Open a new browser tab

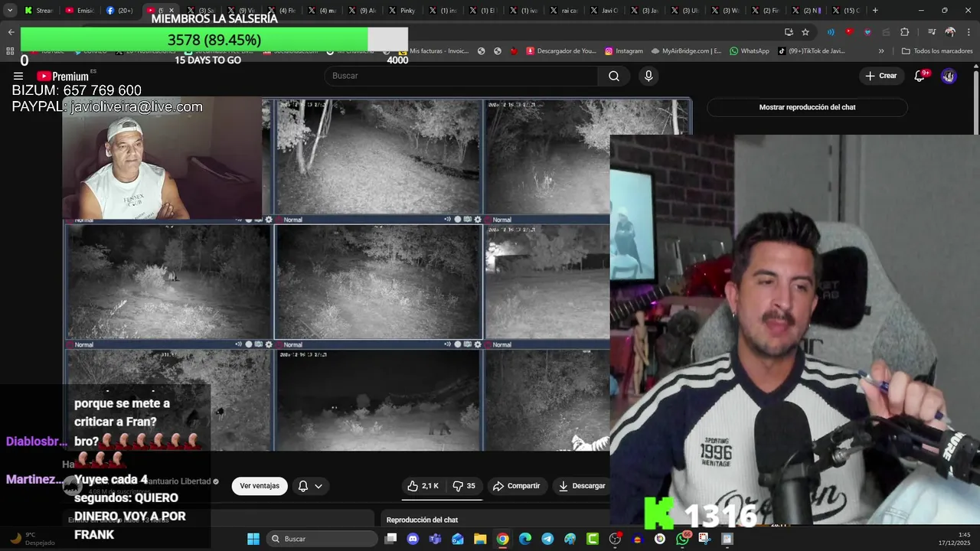(875, 11)
